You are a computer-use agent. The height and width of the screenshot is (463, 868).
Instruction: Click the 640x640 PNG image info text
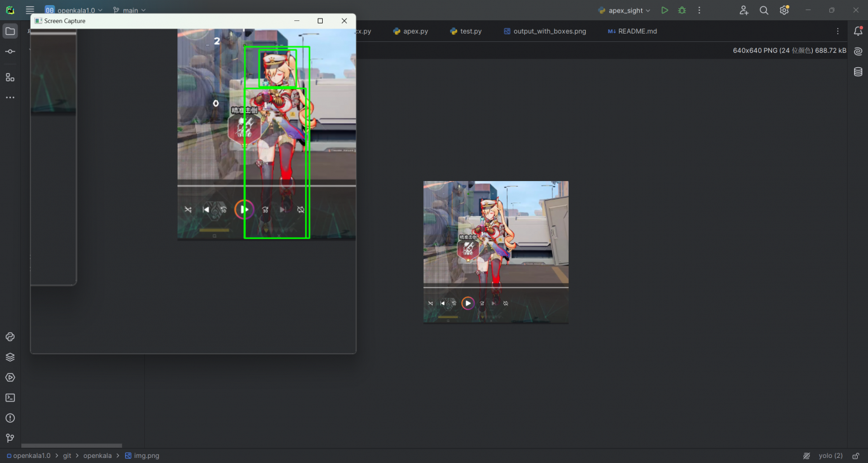[x=789, y=50]
